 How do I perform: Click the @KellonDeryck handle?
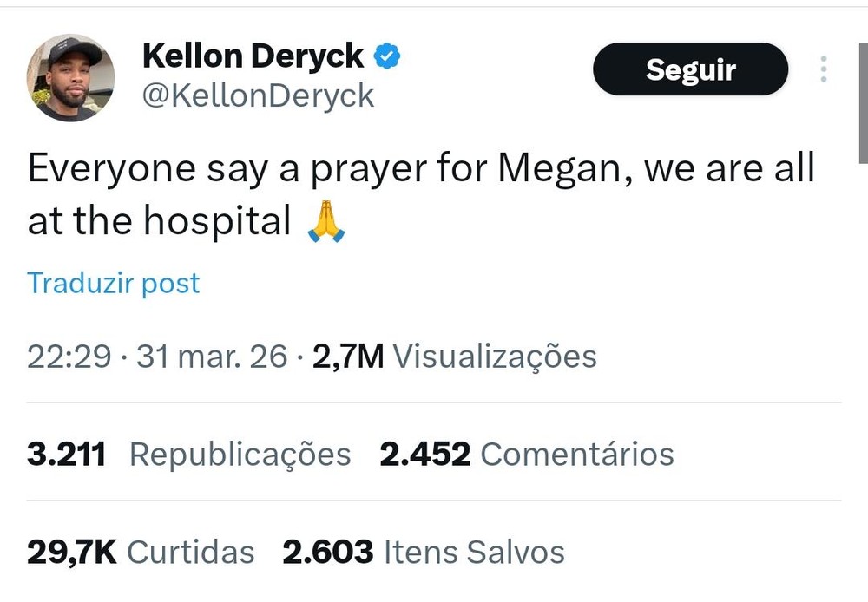(x=258, y=95)
